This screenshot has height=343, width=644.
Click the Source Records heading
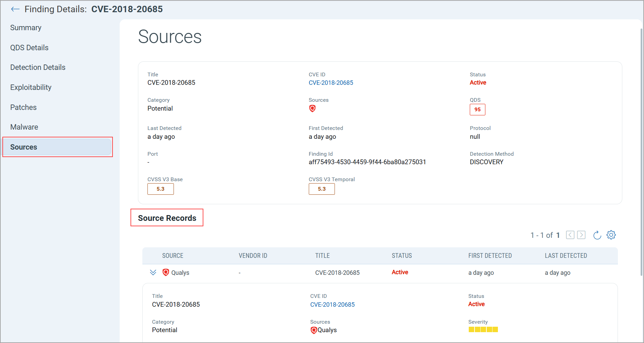tap(167, 218)
